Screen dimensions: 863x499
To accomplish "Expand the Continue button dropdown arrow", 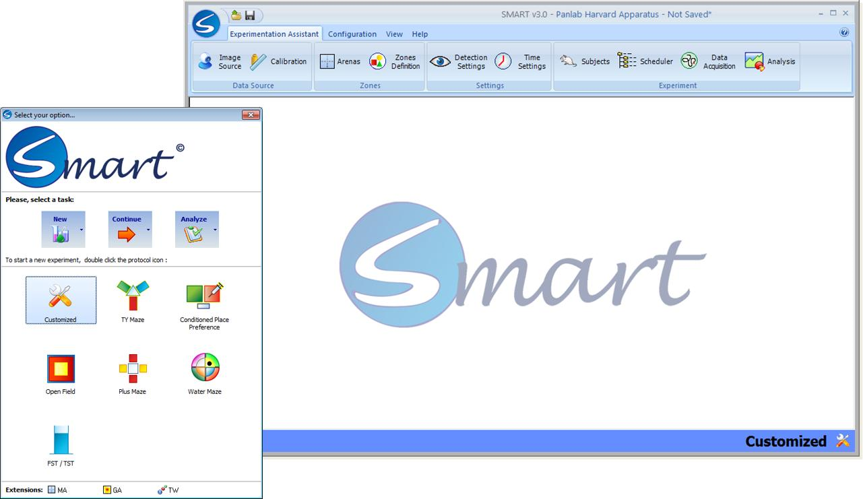I will coord(149,229).
